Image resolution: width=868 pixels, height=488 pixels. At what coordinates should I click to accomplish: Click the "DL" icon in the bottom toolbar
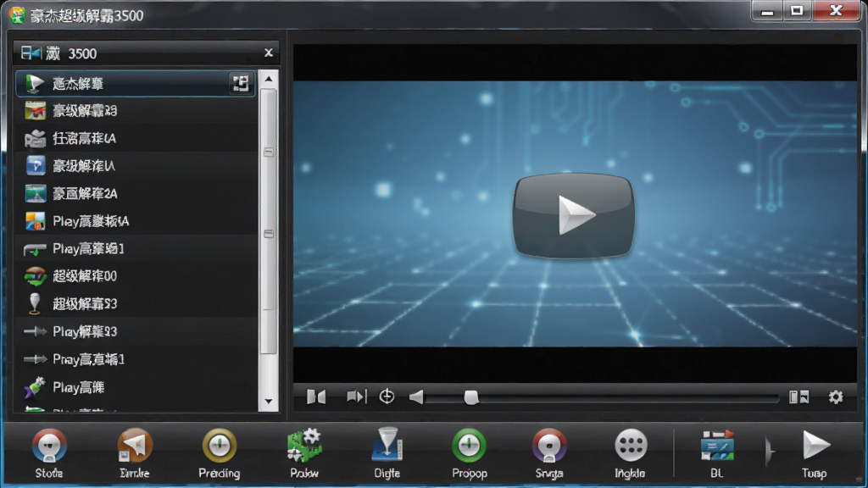pos(717,446)
